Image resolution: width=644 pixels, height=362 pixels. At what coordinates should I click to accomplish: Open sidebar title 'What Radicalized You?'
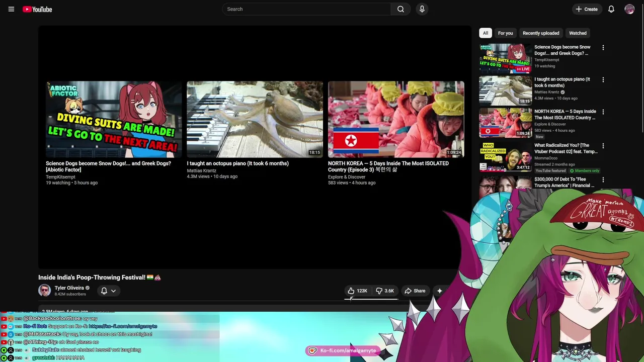coord(566,148)
